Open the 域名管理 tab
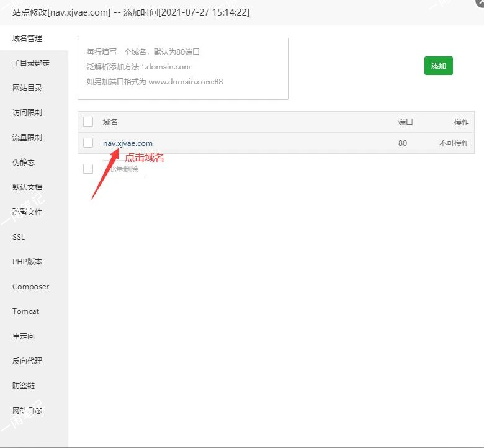The width and height of the screenshot is (484, 448). click(x=27, y=38)
